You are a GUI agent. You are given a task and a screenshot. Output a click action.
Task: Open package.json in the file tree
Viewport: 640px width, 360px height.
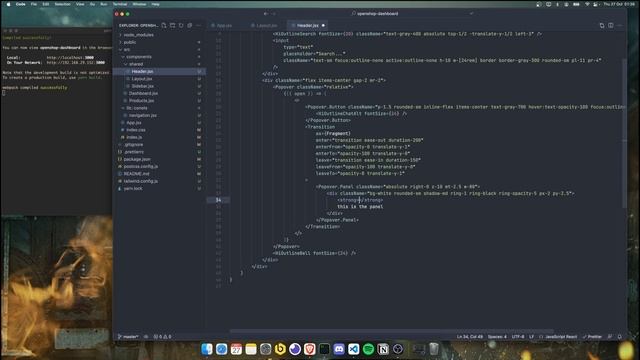point(159,159)
